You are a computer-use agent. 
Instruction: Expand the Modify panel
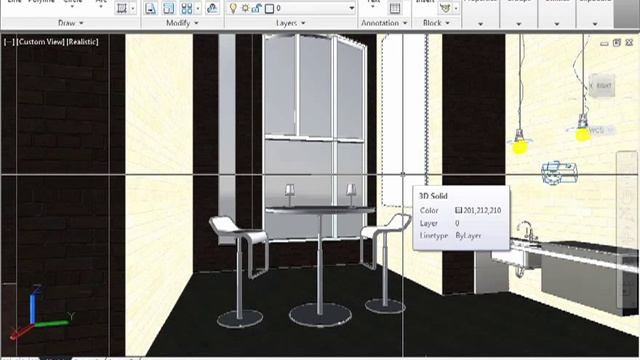click(182, 23)
